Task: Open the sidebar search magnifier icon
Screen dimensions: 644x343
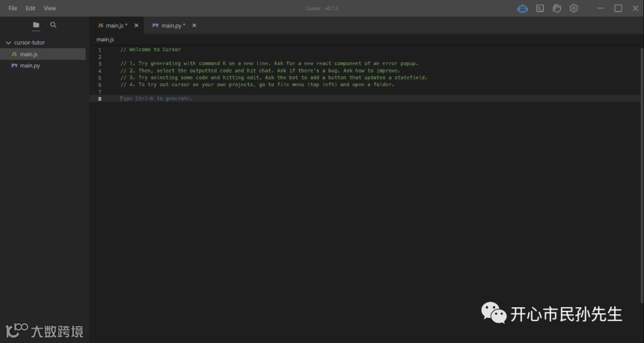Action: click(x=54, y=25)
